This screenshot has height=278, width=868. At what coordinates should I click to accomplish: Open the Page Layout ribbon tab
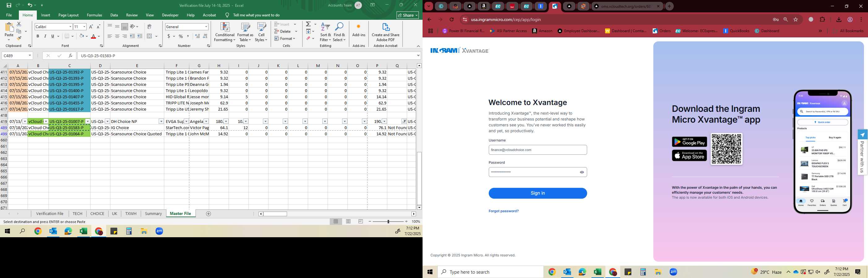coord(68,15)
